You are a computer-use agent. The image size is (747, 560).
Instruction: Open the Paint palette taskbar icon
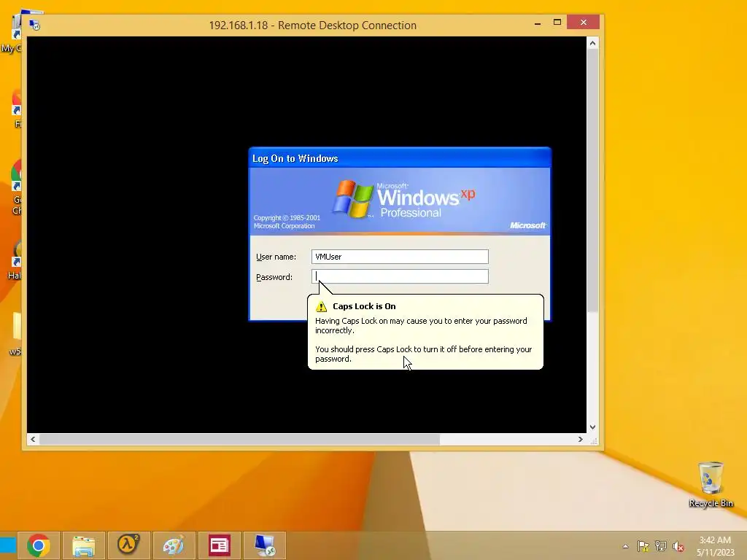pyautogui.click(x=174, y=545)
